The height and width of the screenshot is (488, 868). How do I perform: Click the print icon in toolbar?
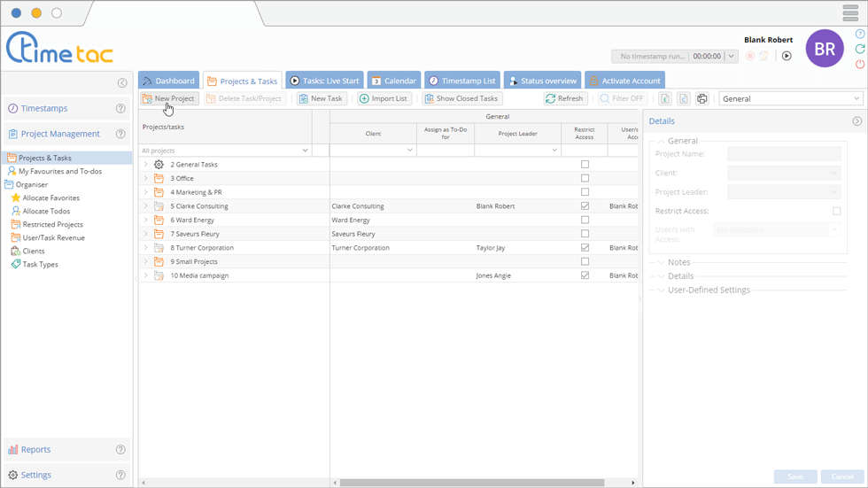coord(701,98)
